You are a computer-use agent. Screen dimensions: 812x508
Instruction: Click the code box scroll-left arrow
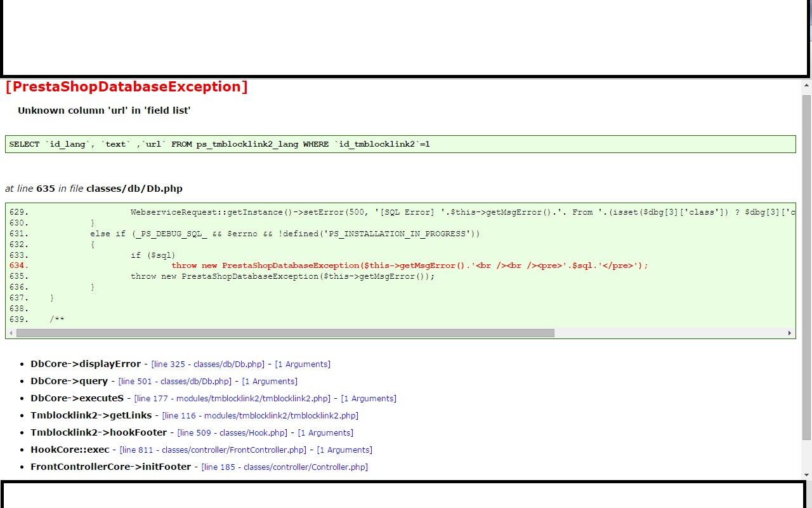(x=11, y=333)
